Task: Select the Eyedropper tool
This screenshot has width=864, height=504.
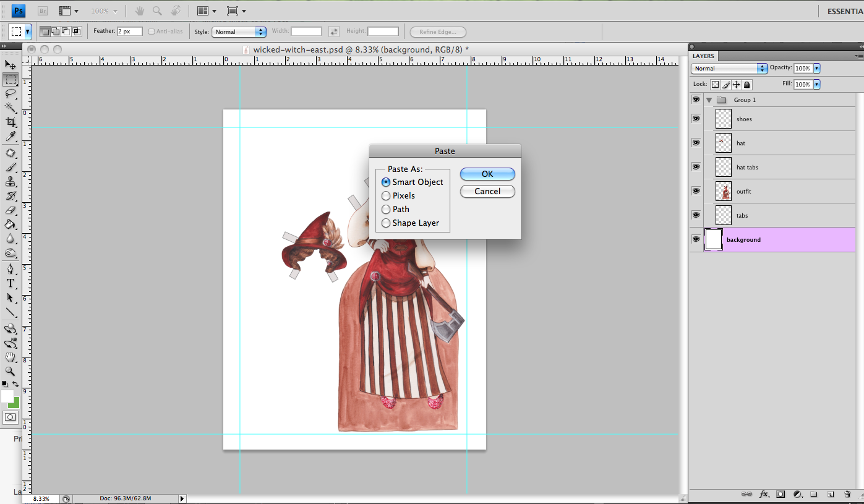Action: (11, 136)
